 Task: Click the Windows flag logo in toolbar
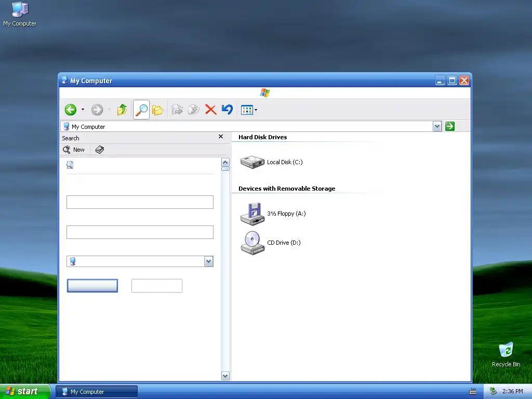click(265, 93)
